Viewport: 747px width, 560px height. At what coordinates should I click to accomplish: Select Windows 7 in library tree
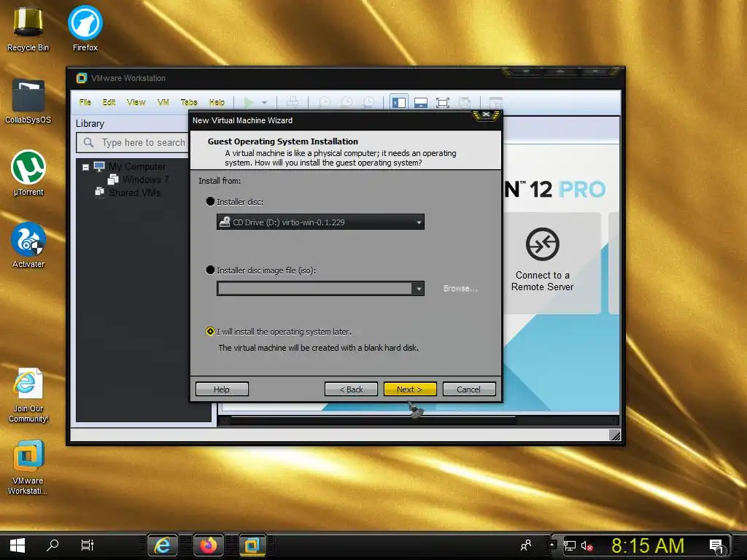[x=145, y=179]
